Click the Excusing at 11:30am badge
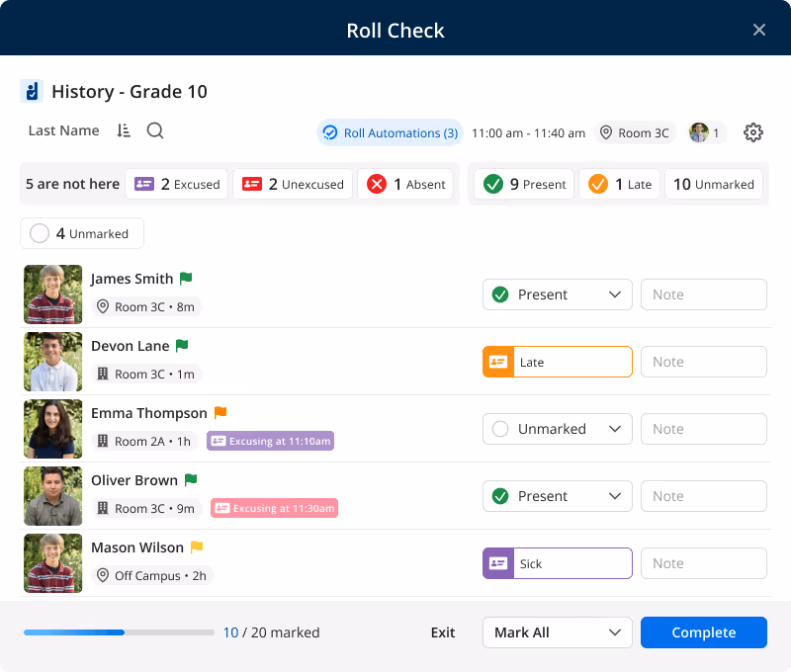This screenshot has height=672, width=791. point(275,508)
